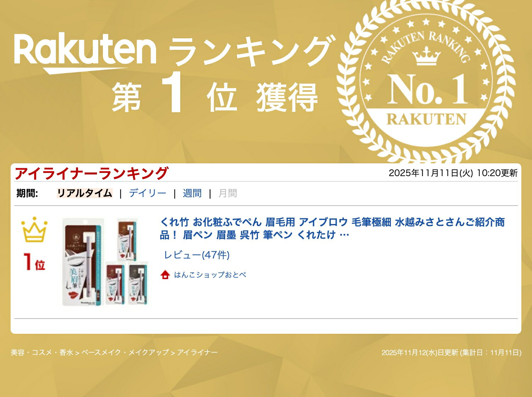Click the gold crown rank icon

click(34, 230)
